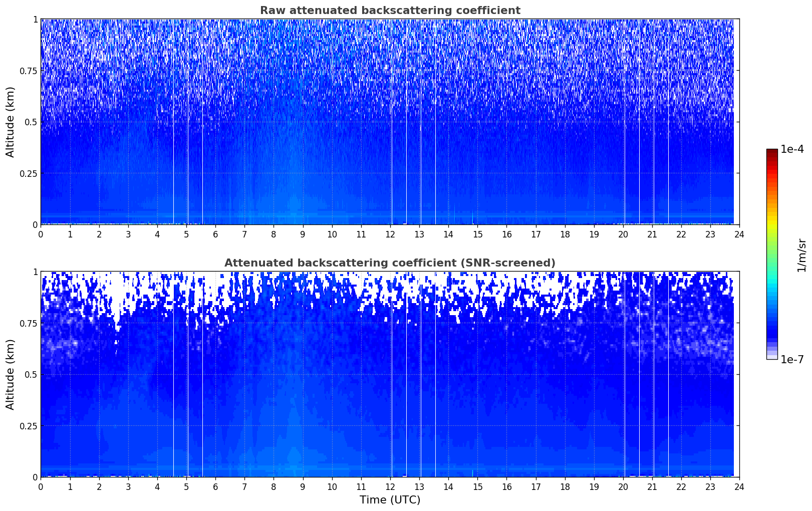Click the 0.25 altitude tick on top plot

pyautogui.click(x=29, y=173)
